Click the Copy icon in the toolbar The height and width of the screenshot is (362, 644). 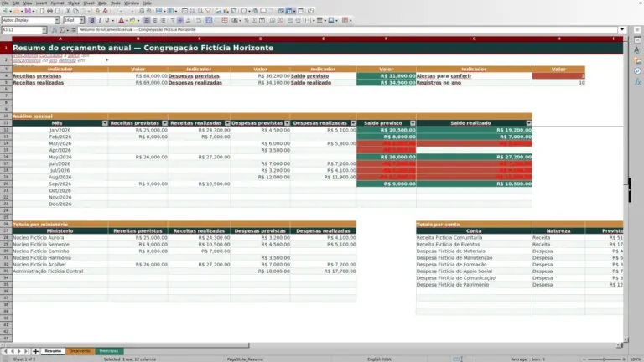(75, 11)
